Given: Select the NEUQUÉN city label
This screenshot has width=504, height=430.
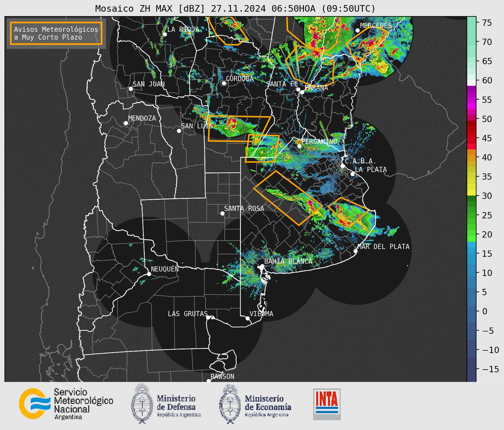Looking at the screenshot, I should [x=165, y=269].
